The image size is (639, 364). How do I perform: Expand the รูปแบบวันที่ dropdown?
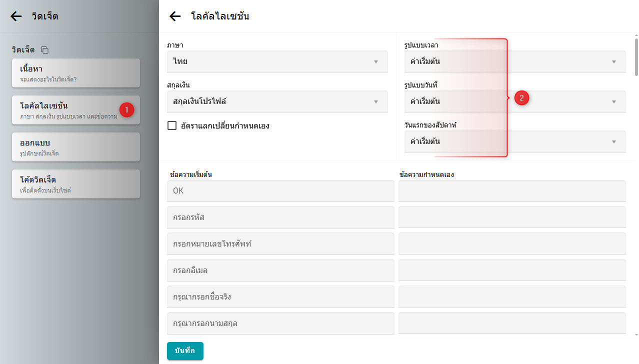514,101
